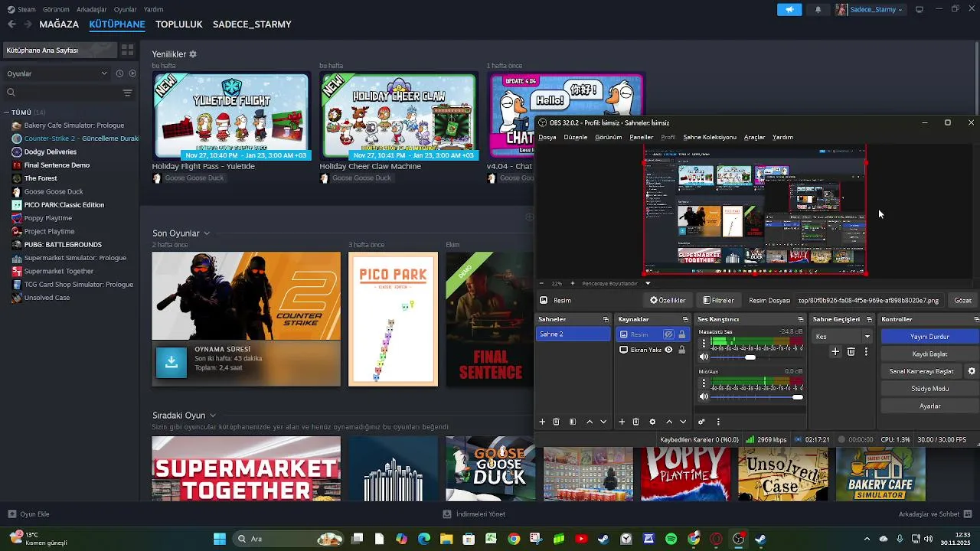
Task: Open virtual camera settings gear
Action: (x=972, y=371)
